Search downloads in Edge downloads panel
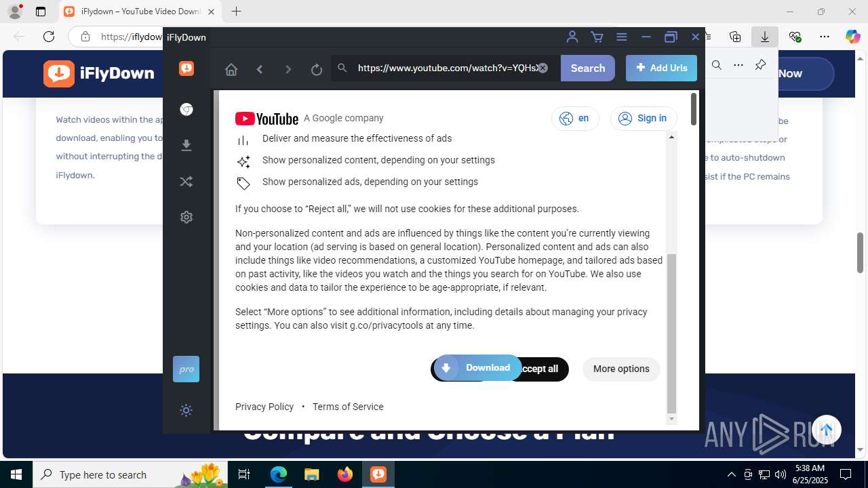Viewport: 868px width, 488px height. pos(717,65)
